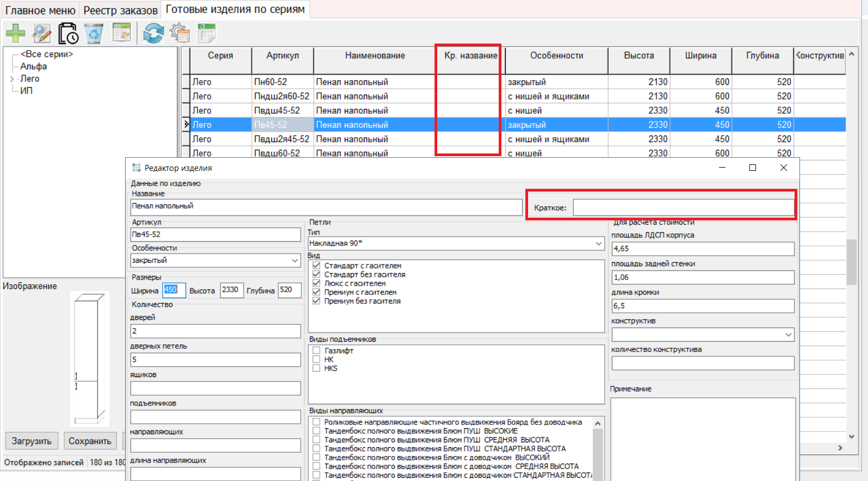868x481 pixels.
Task: Uncheck 'Люкс с гасителем' option
Action: tap(317, 283)
